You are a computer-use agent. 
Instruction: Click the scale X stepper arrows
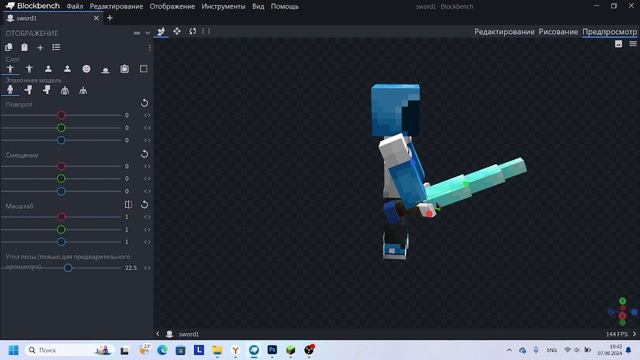coord(147,217)
